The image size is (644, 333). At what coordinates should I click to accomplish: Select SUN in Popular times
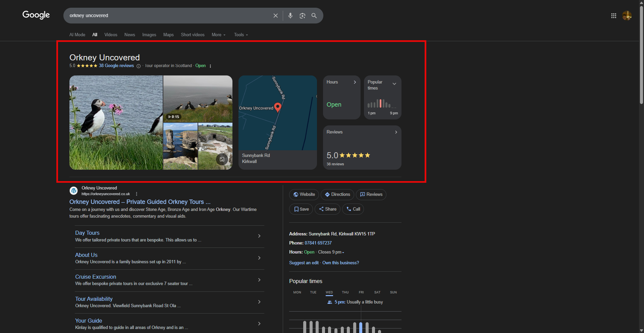[x=393, y=292]
